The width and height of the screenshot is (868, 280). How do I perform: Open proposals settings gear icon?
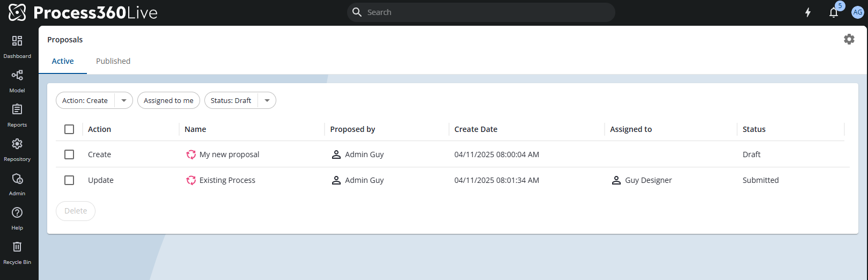click(849, 39)
